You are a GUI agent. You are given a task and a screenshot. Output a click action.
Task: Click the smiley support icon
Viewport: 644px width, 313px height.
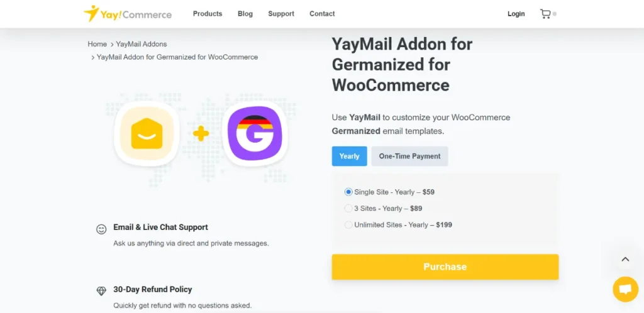pyautogui.click(x=101, y=229)
